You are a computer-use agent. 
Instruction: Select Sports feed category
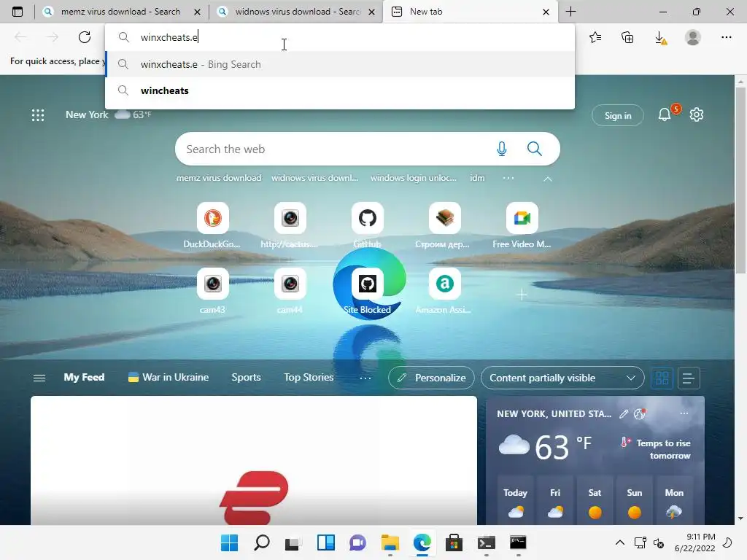(247, 377)
